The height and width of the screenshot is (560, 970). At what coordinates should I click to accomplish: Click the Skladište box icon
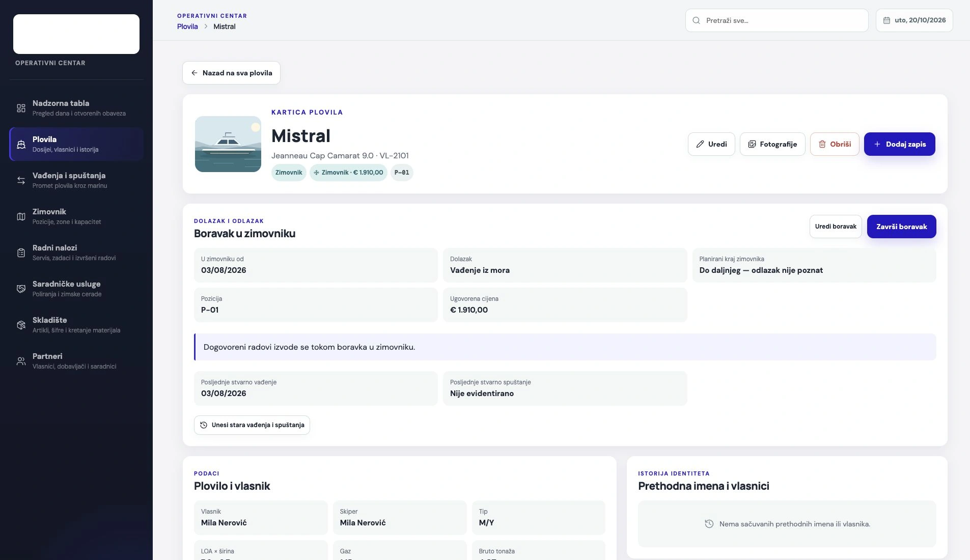coord(21,325)
